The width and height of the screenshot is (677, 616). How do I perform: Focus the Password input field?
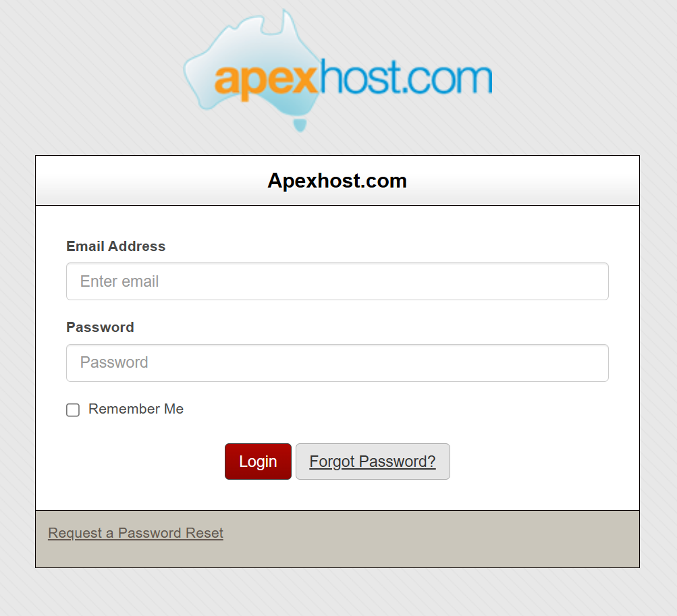(337, 363)
